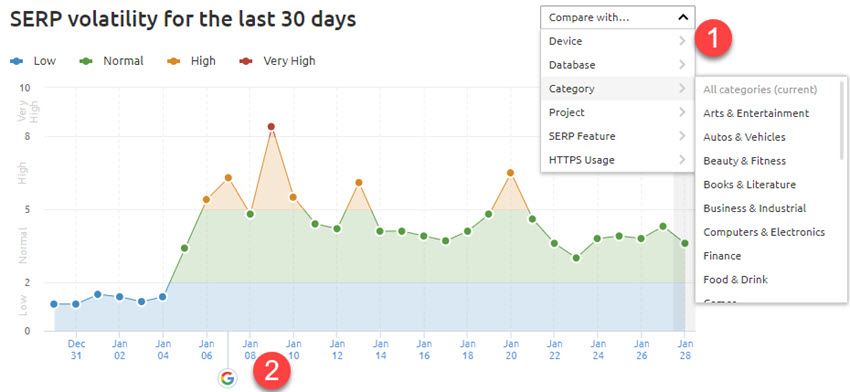Click the orange data point on Jan 20
The image size is (850, 392).
point(510,173)
